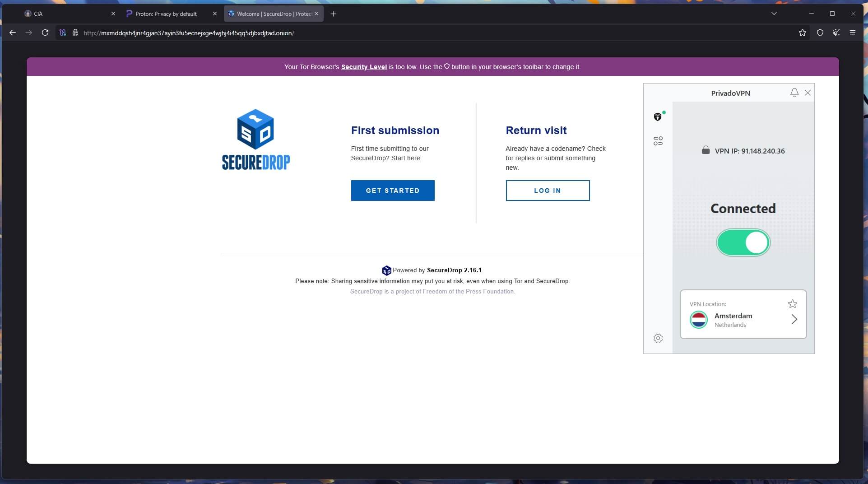The image size is (868, 484).
Task: Open the PrivadoVPN options sliders icon
Action: (658, 141)
